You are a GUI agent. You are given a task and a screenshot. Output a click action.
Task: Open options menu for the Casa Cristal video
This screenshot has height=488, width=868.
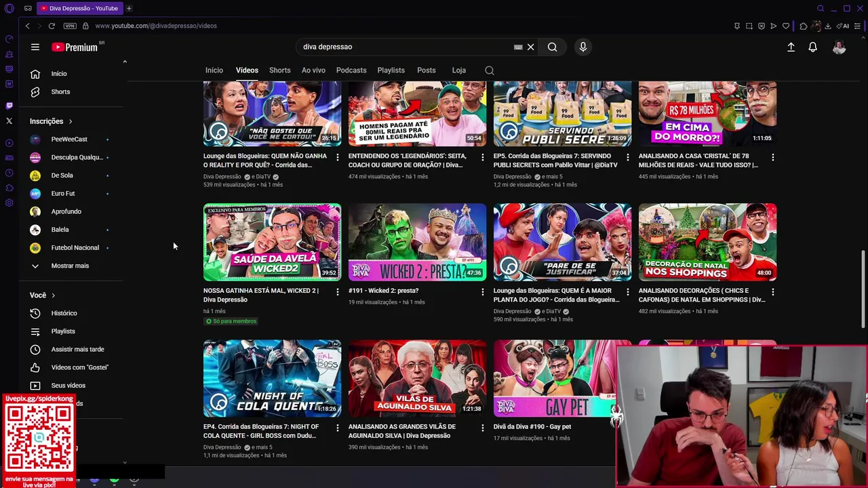point(772,157)
